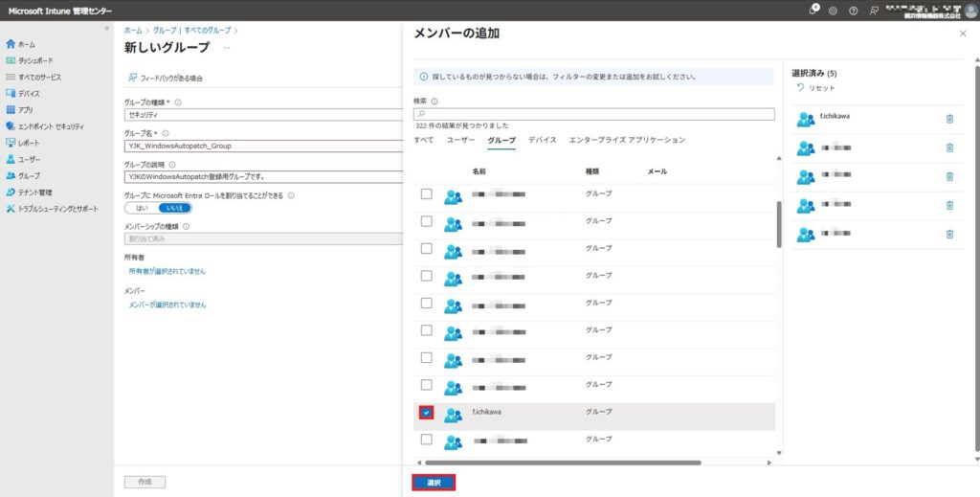The height and width of the screenshot is (497, 980).
Task: Click the results list vertical scrollbar thumb
Action: 779,224
